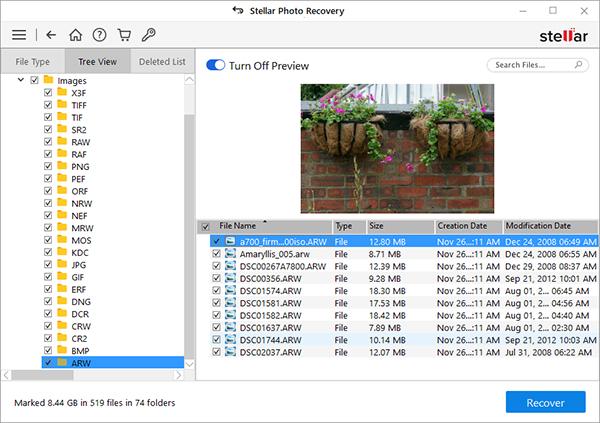Screen dimensions: 600x423
Task: Toggle the select-all checkbox in file header
Action: [x=206, y=227]
